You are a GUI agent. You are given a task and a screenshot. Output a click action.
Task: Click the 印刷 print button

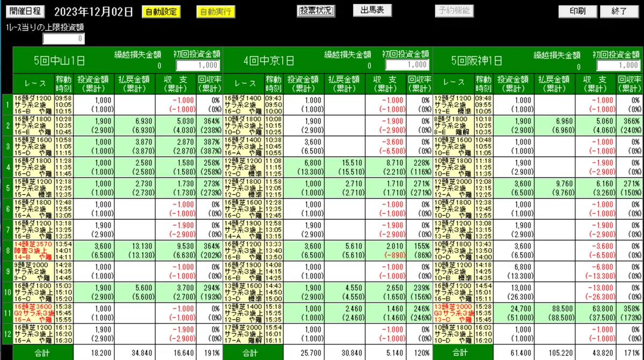point(577,11)
